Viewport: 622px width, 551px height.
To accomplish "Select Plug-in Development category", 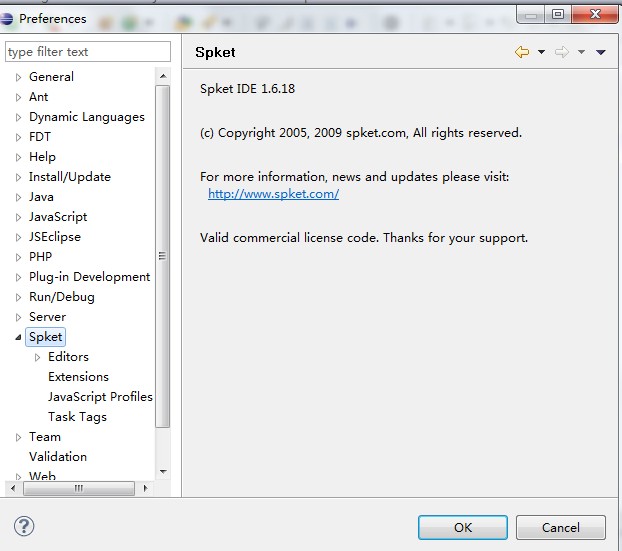I will pyautogui.click(x=90, y=277).
